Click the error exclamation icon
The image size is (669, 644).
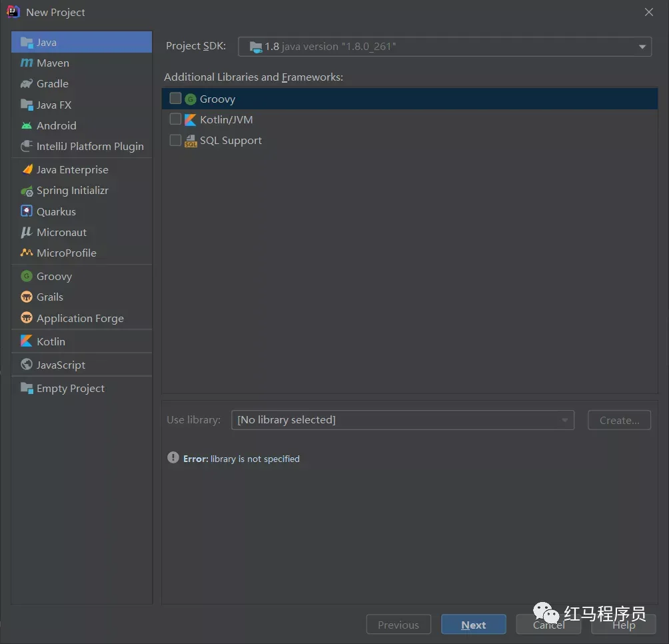[173, 457]
